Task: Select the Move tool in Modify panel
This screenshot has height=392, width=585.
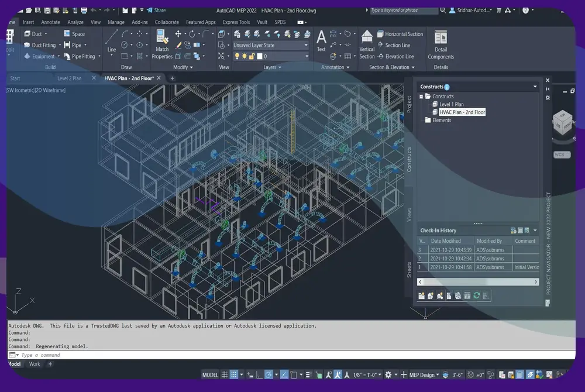Action: tap(178, 34)
